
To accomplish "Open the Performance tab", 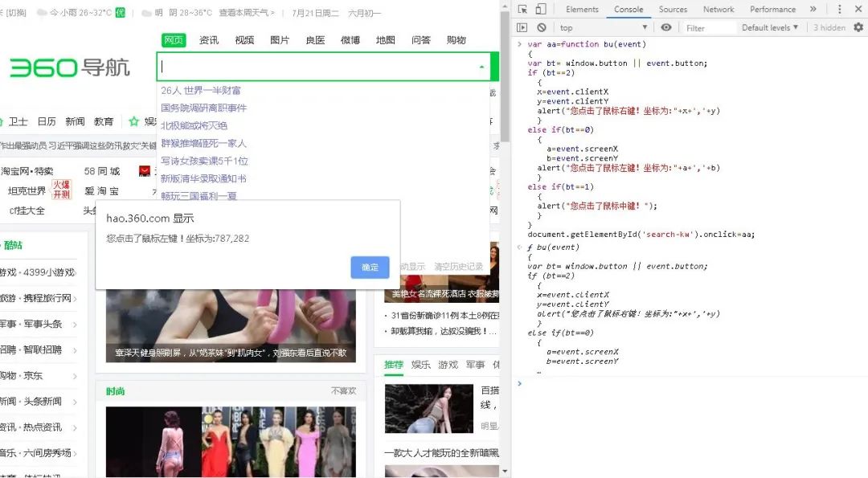I will pyautogui.click(x=772, y=9).
